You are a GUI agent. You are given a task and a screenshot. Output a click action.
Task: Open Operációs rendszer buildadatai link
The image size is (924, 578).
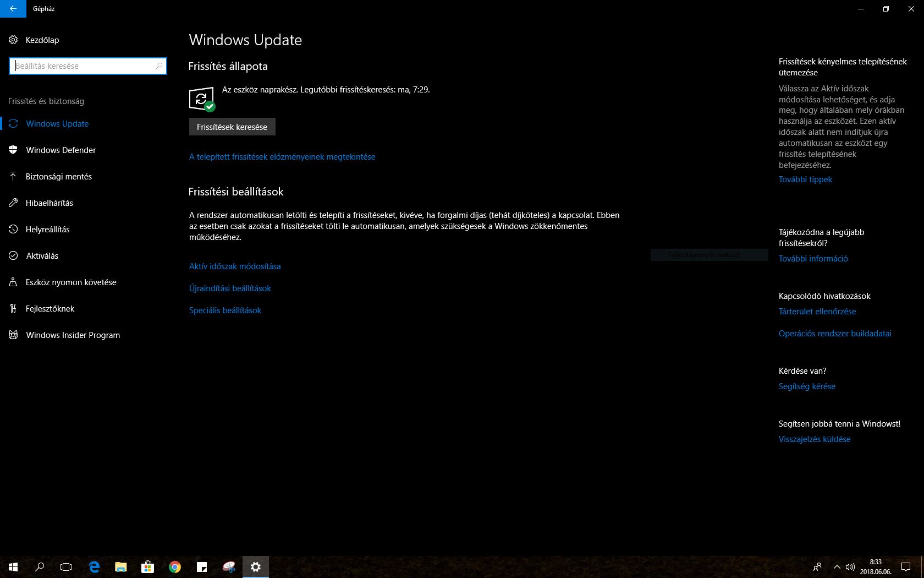(x=835, y=334)
